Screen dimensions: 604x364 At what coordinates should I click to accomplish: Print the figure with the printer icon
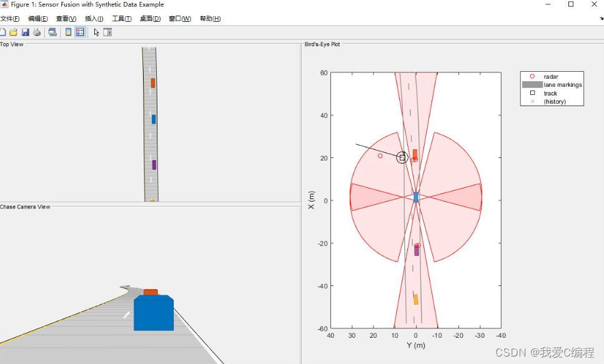click(x=37, y=32)
